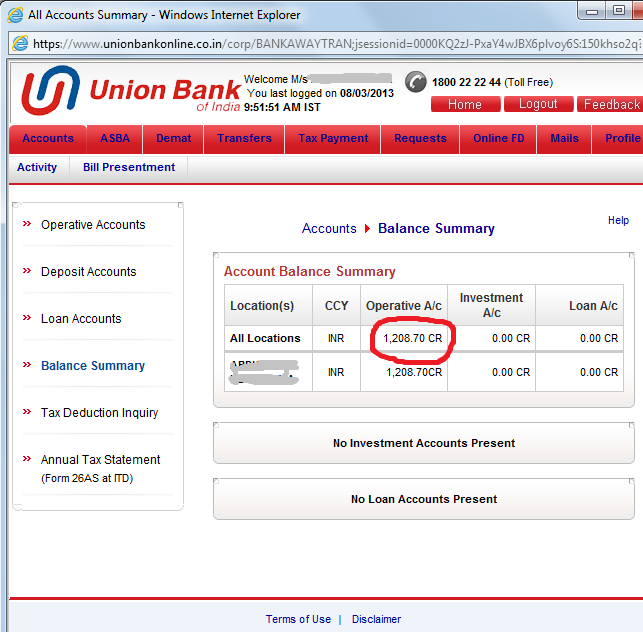The height and width of the screenshot is (632, 643).
Task: Click the Terms of Use link
Action: 298,619
